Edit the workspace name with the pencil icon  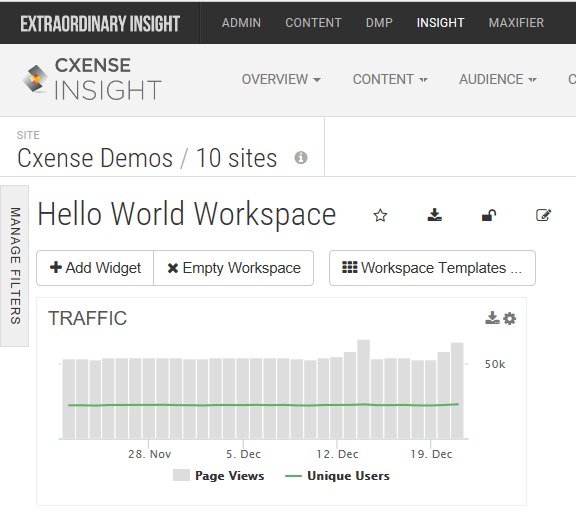click(543, 215)
